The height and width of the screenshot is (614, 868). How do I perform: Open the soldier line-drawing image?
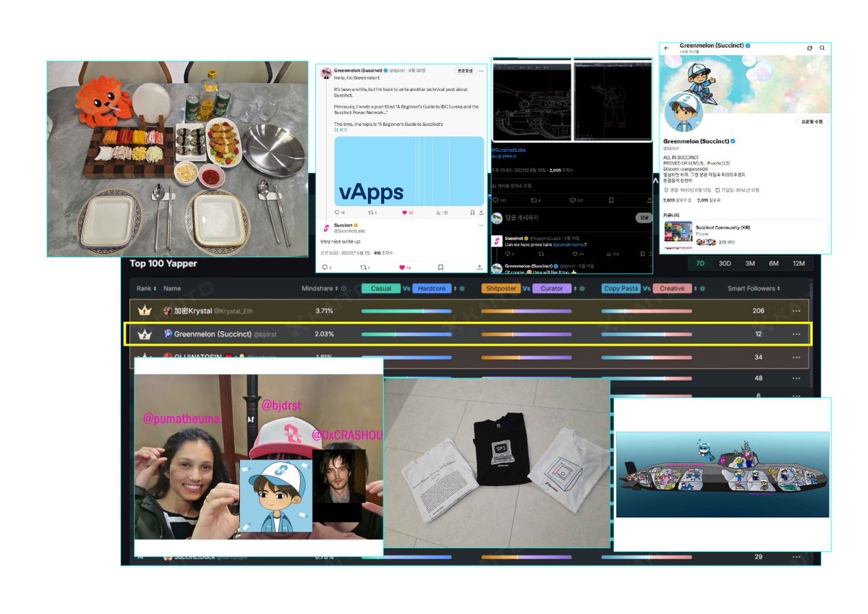pos(613,101)
